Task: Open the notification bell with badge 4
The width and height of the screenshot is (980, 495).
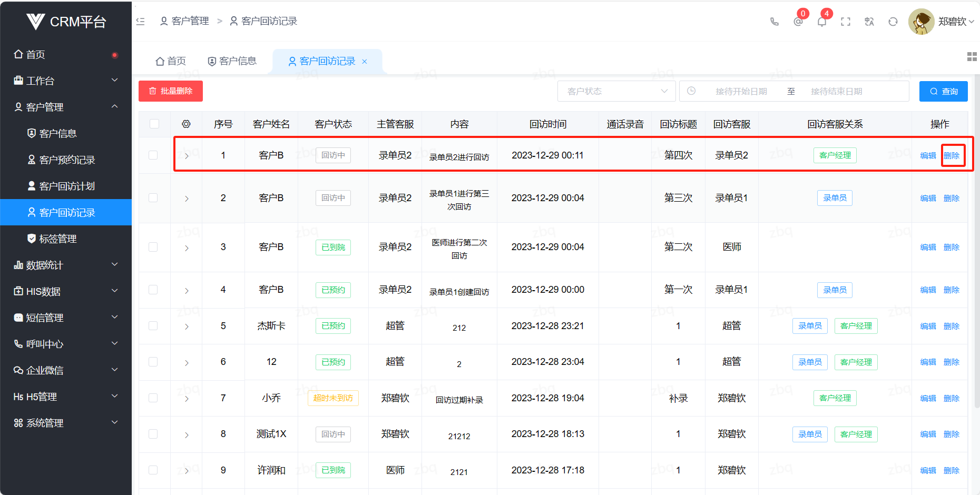Action: coord(822,22)
